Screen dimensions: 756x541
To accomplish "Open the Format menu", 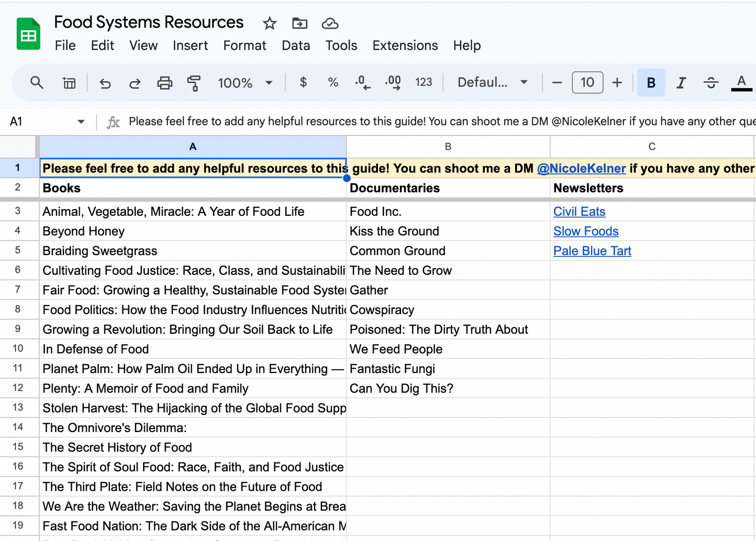I will point(244,45).
